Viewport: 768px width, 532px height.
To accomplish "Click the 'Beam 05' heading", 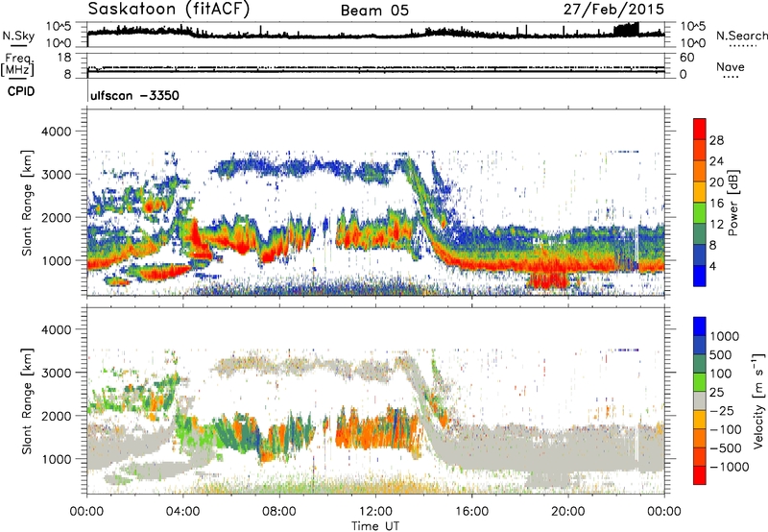I will click(374, 11).
